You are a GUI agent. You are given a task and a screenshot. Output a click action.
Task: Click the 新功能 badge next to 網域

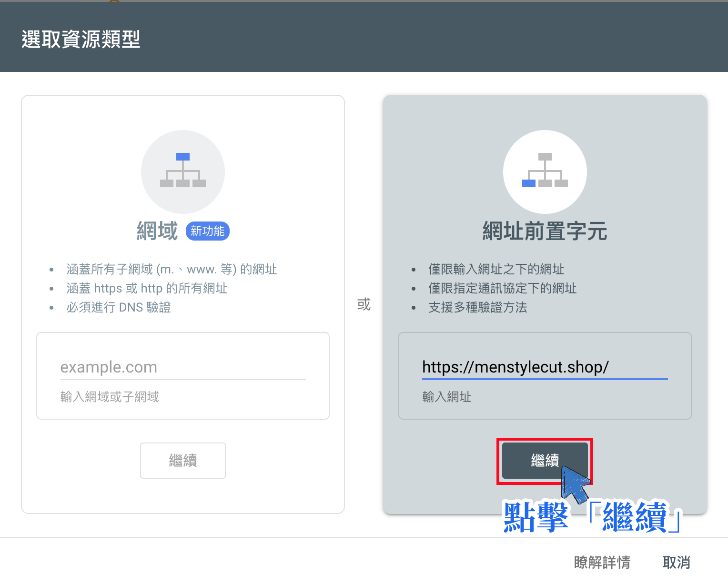[208, 231]
